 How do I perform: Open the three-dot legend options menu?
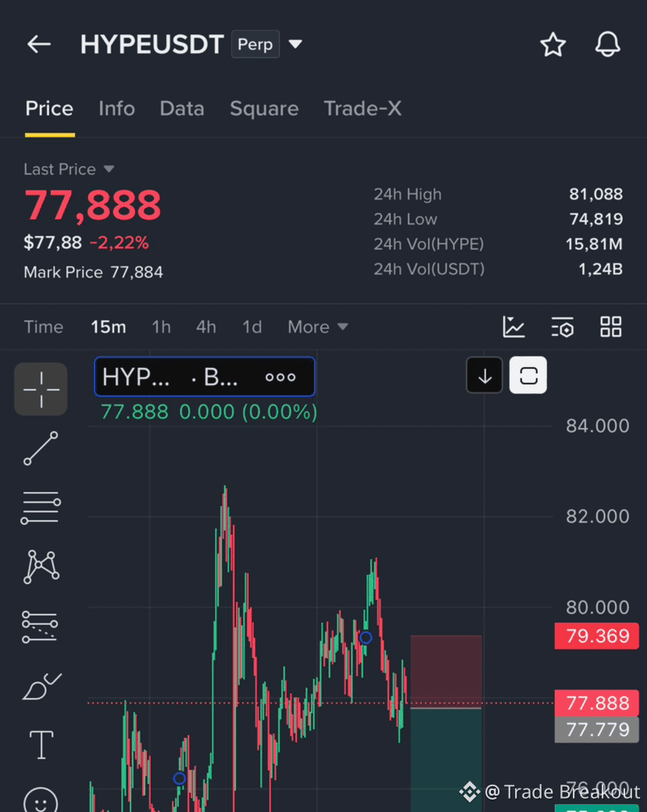[280, 377]
